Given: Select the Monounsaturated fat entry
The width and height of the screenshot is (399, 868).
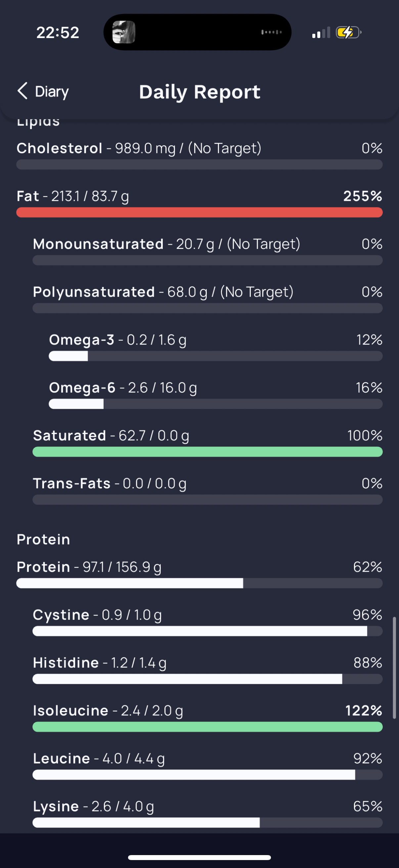Looking at the screenshot, I should (207, 251).
